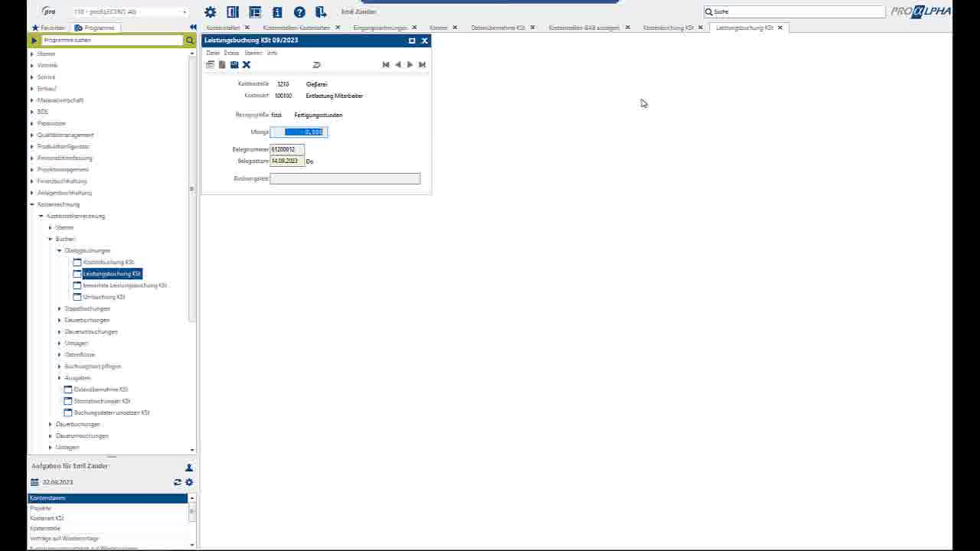Expand the Vertrieb tree node

pyautogui.click(x=32, y=66)
